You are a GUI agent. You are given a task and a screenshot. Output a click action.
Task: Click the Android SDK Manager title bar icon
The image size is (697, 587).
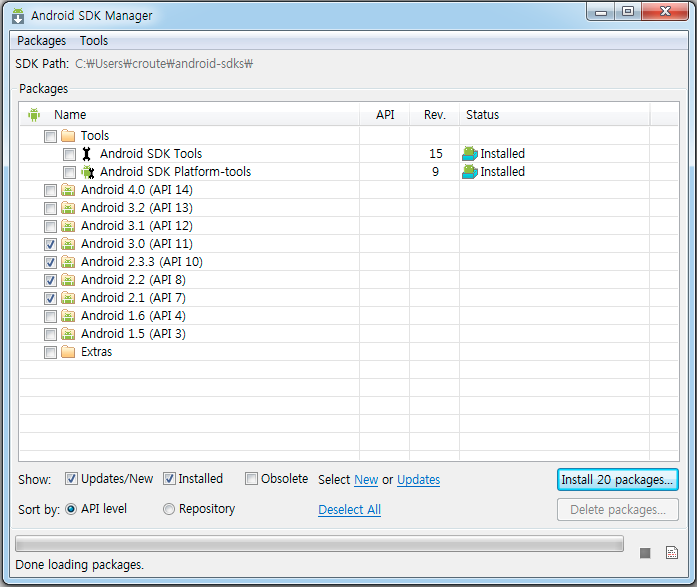18,16
